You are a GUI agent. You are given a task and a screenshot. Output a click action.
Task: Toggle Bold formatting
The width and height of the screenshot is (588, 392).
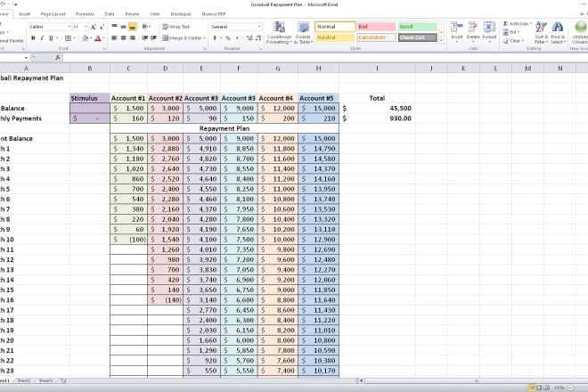[x=33, y=38]
